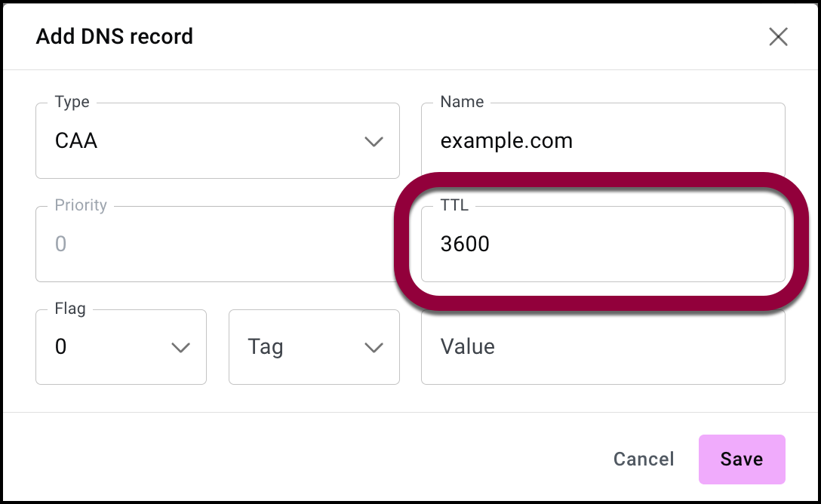Click the TTL field with value 3600
Viewport: 821px width, 504px height.
pos(602,244)
